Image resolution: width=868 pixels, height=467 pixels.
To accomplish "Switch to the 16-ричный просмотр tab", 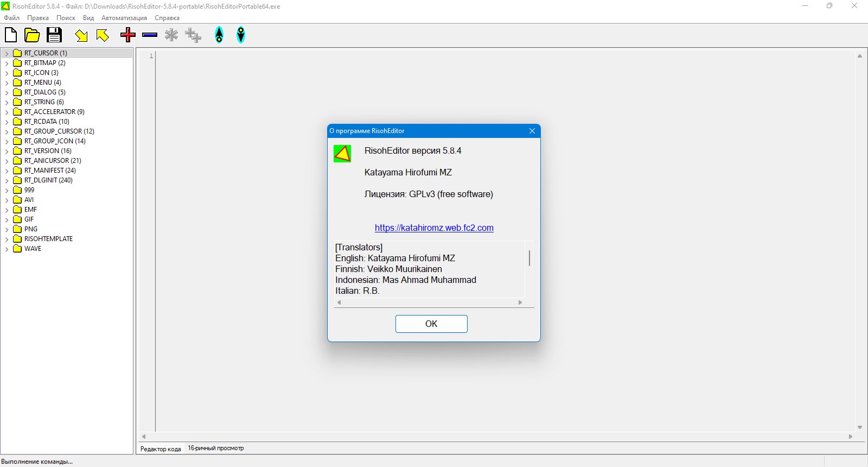I will pyautogui.click(x=216, y=448).
